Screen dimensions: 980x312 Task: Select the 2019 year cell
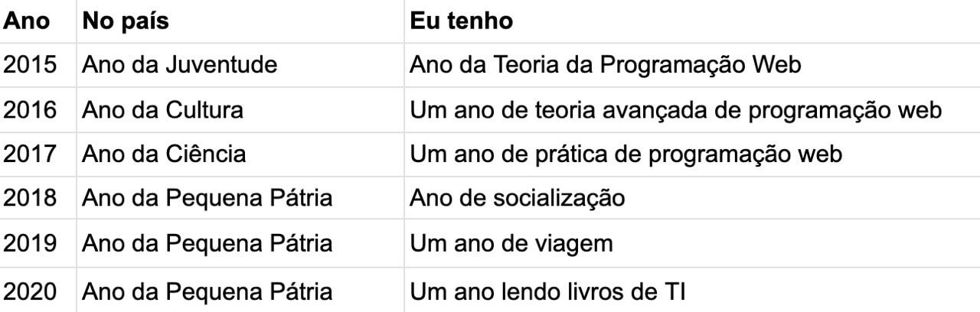click(30, 243)
